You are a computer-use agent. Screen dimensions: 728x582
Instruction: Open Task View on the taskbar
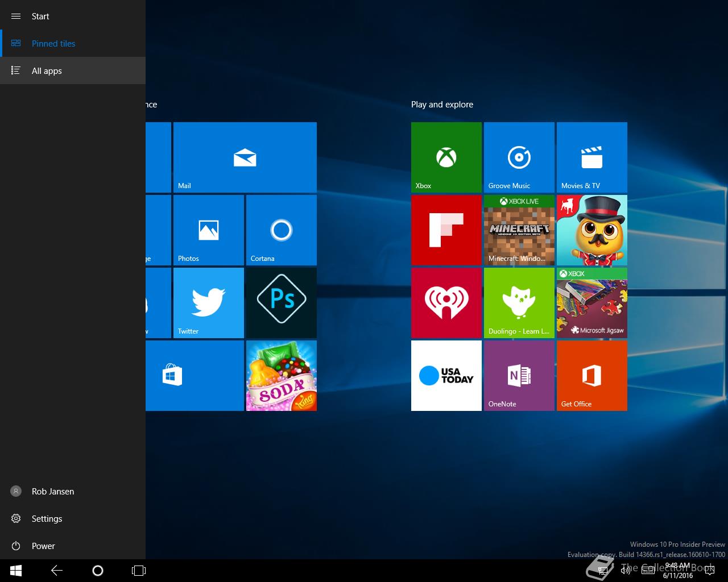click(x=139, y=571)
